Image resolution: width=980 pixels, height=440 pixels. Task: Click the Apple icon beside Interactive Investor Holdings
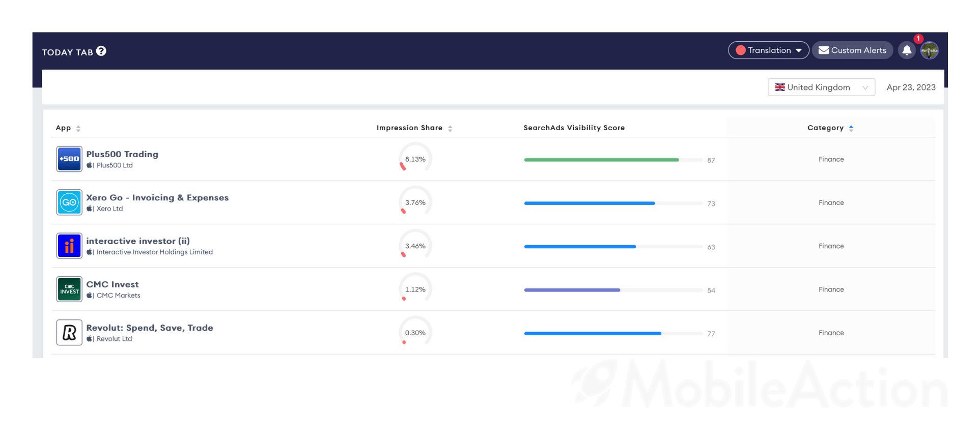pos(90,252)
